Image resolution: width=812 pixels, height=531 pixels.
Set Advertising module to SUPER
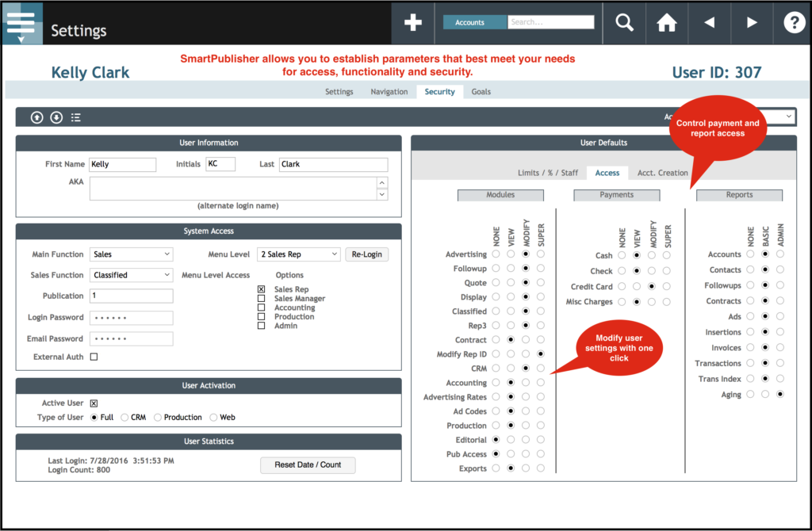[x=541, y=254]
